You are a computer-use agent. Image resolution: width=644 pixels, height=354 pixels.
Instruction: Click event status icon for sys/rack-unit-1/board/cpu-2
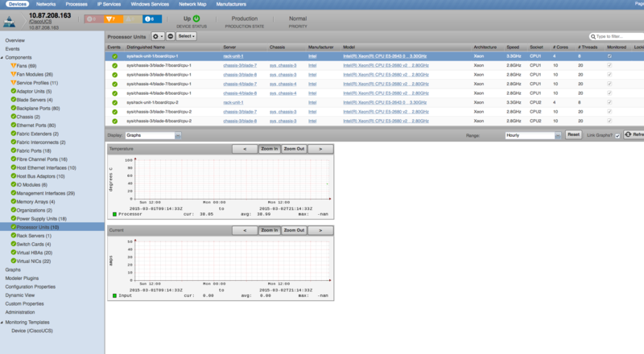tap(114, 103)
